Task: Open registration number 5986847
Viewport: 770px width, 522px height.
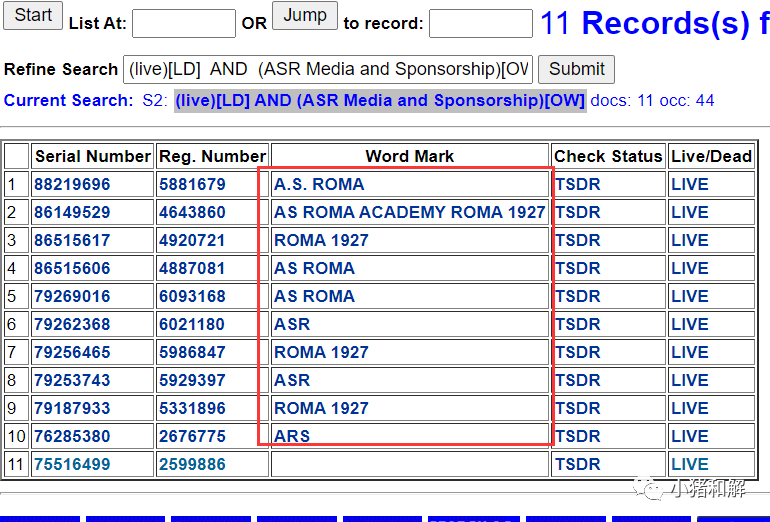Action: [x=192, y=352]
